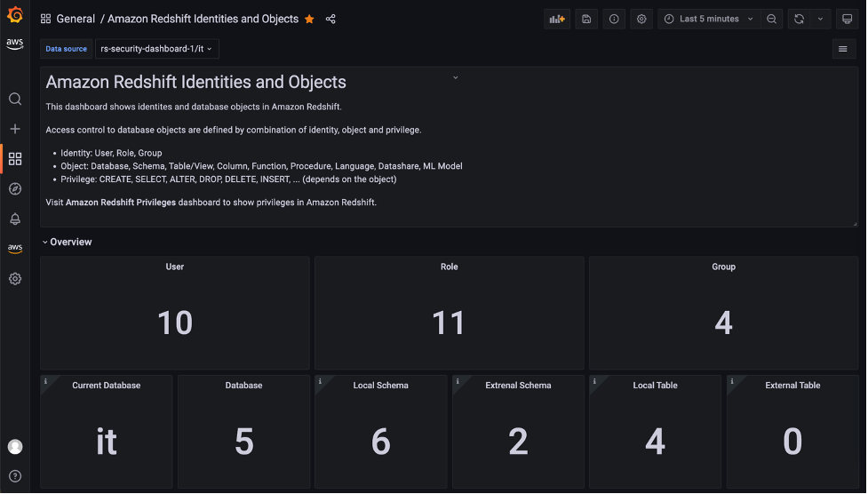Click the Current Database panel title
Screen dimensions: 868x494
coord(107,386)
